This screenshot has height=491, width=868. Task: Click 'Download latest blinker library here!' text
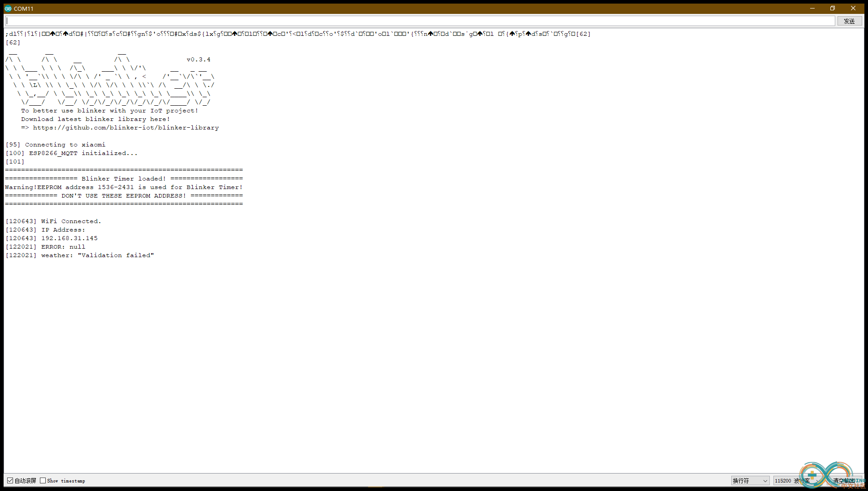click(95, 119)
